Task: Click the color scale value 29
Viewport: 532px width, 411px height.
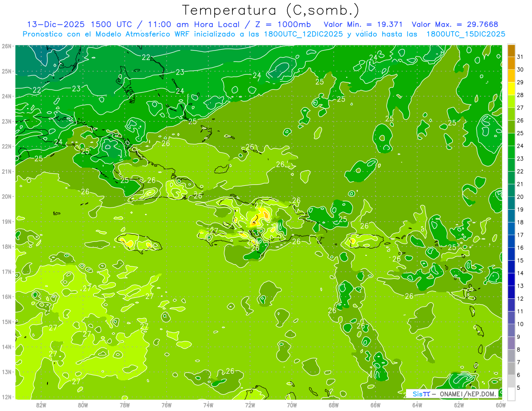Action: [520, 82]
